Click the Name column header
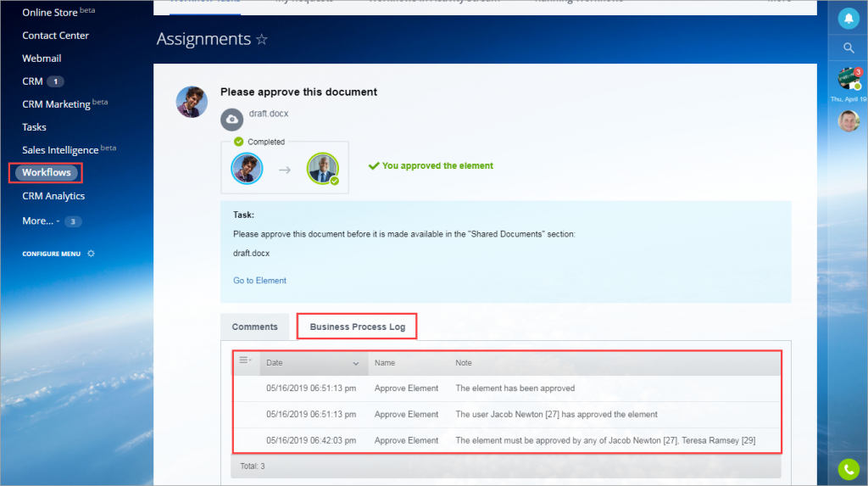 point(385,363)
